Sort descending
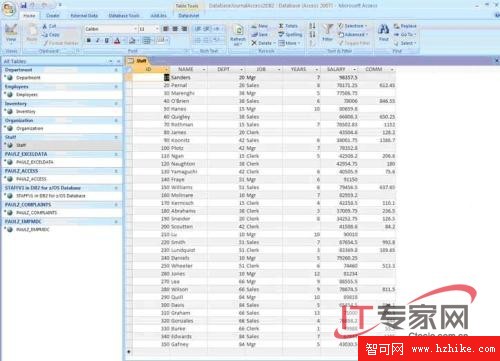The width and height of the screenshot is (500, 361). pyautogui.click(x=312, y=34)
